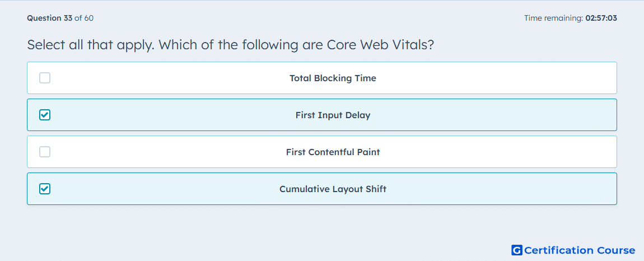Click blank area of the highlighted First Input Delay row

tap(493, 115)
